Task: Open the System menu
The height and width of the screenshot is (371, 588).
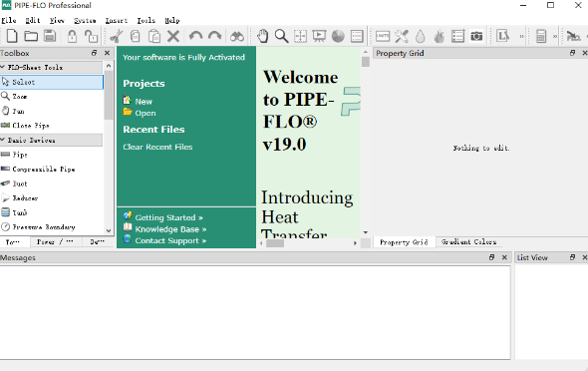Action: pyautogui.click(x=85, y=20)
